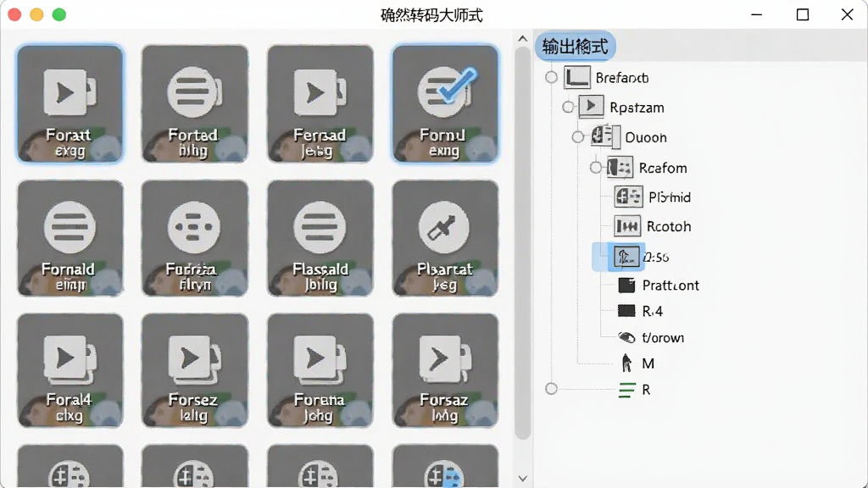Click the scroll up arrow of format grid
This screenshot has width=868, height=488.
point(522,38)
